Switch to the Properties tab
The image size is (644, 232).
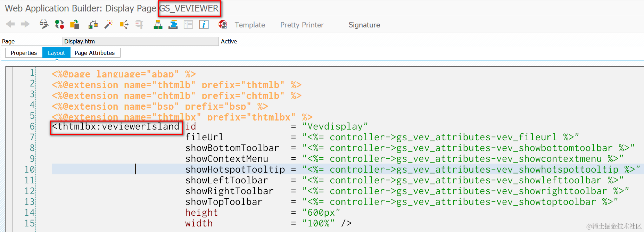[24, 53]
